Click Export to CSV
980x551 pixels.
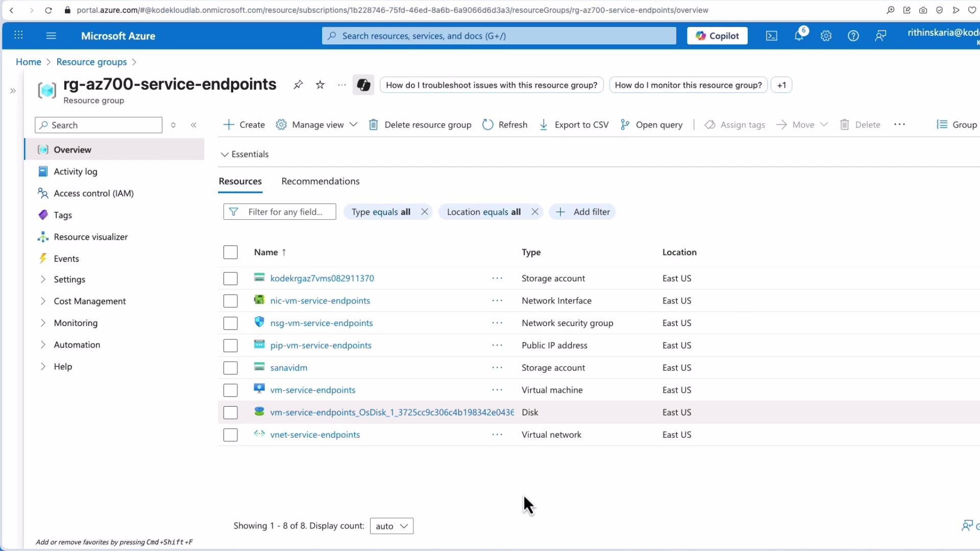coord(574,124)
